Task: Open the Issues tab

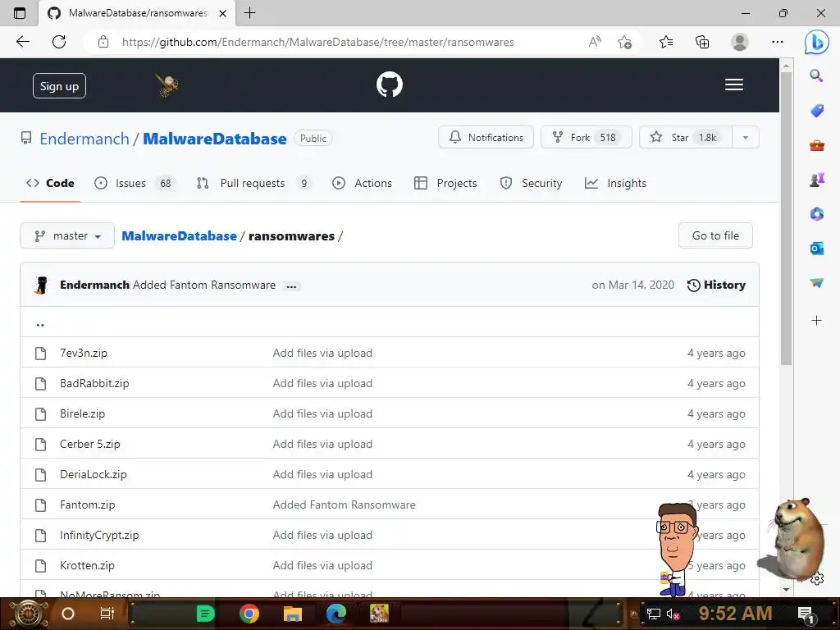Action: click(134, 183)
